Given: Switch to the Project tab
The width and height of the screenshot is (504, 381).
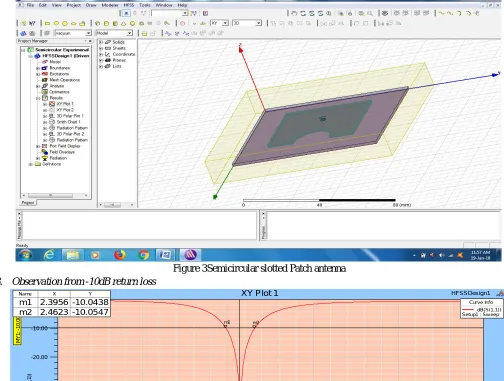Looking at the screenshot, I should pos(28,202).
